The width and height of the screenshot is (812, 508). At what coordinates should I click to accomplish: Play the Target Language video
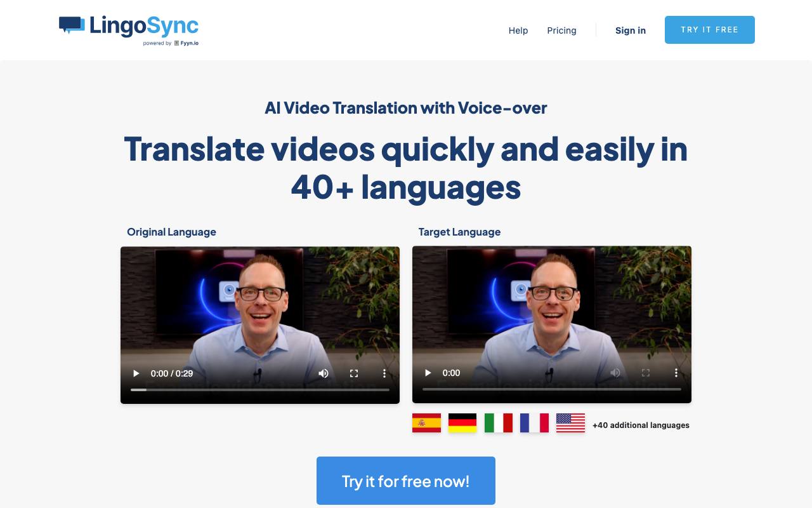tap(428, 373)
